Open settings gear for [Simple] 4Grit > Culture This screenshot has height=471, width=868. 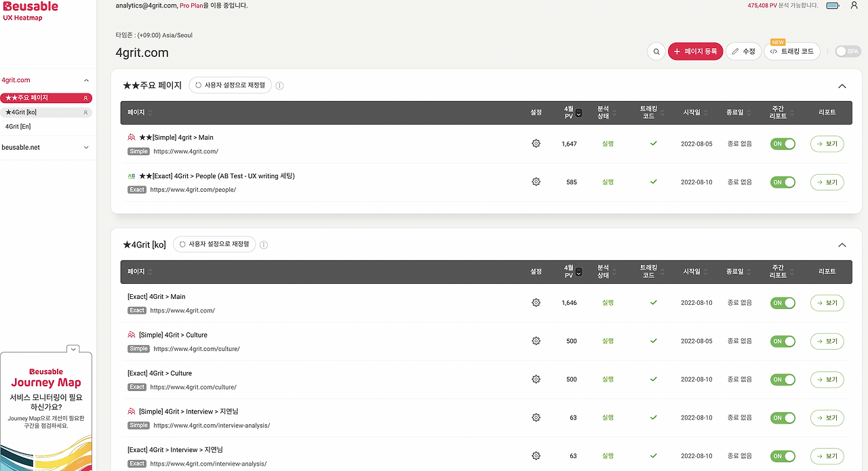(x=536, y=341)
